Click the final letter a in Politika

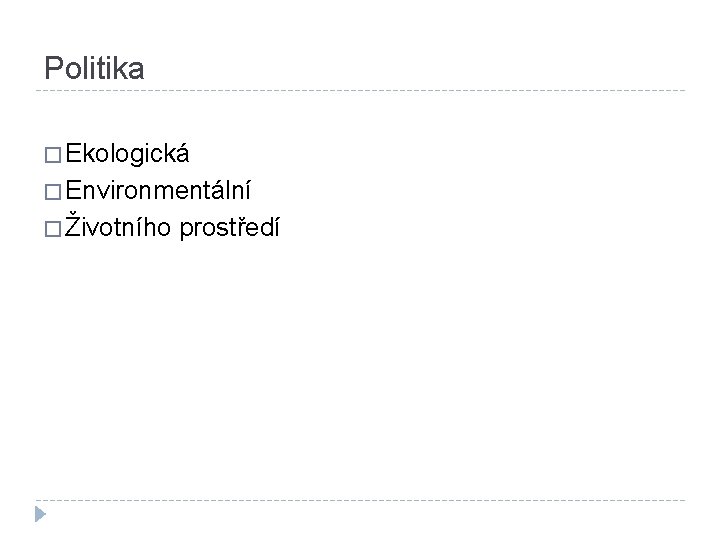(137, 69)
